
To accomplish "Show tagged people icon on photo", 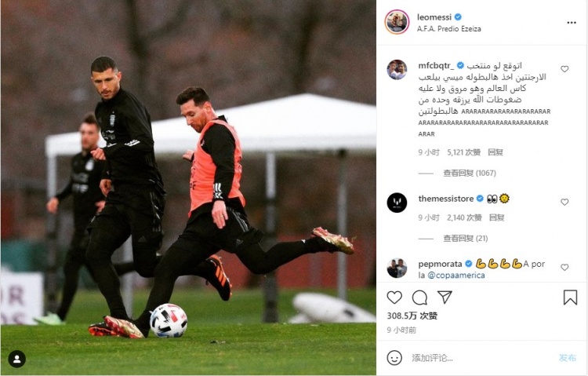I will point(17,359).
